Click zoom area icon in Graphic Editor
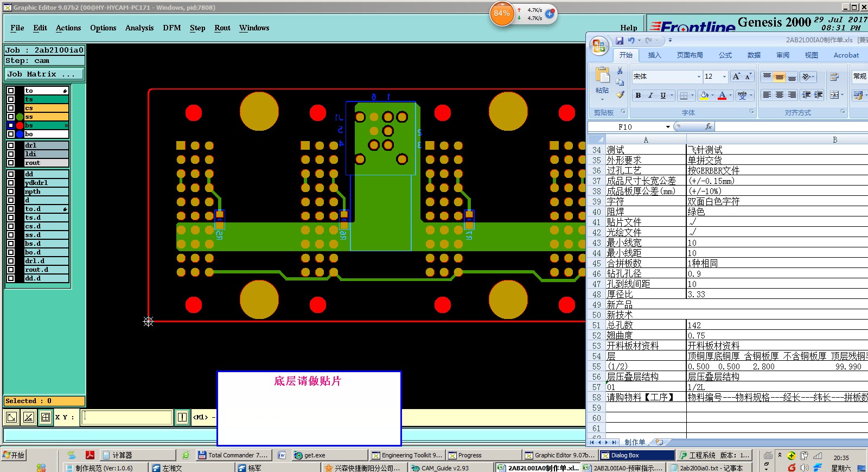This screenshot has height=472, width=868. (11, 417)
